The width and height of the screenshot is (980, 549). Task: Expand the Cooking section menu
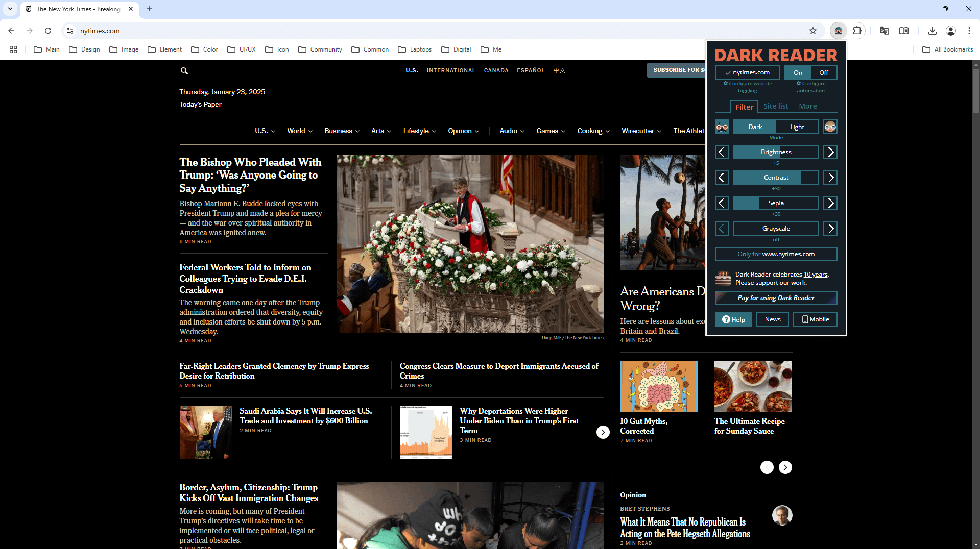[x=594, y=131]
